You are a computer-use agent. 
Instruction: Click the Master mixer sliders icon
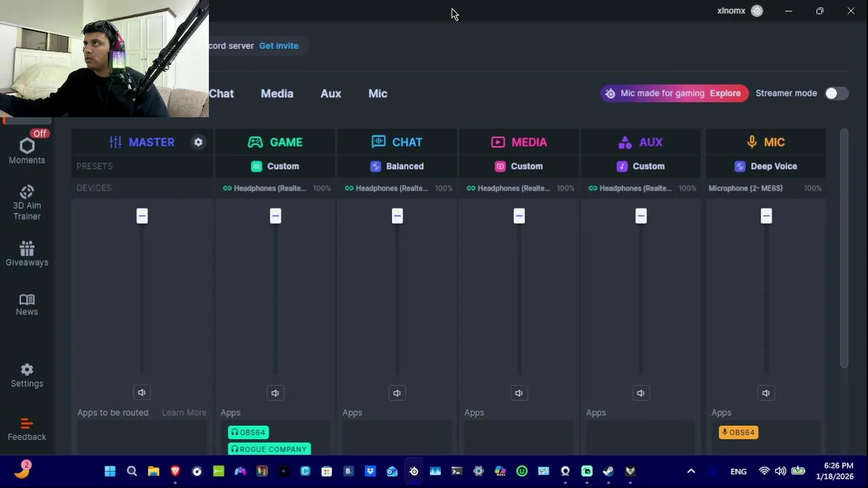coord(116,142)
